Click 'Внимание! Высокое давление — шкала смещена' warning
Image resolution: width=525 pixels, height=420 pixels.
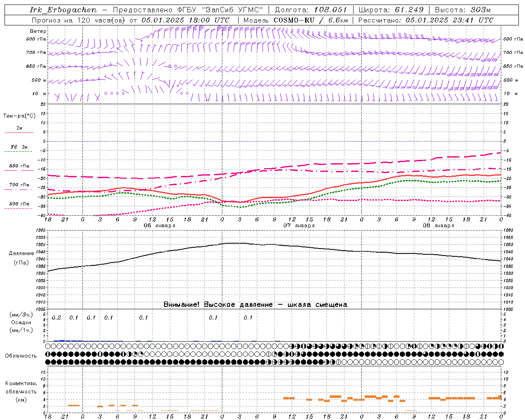(x=256, y=305)
